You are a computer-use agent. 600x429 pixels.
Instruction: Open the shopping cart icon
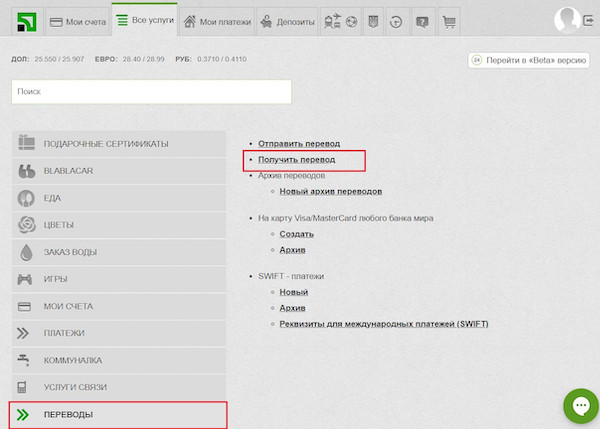coord(449,21)
